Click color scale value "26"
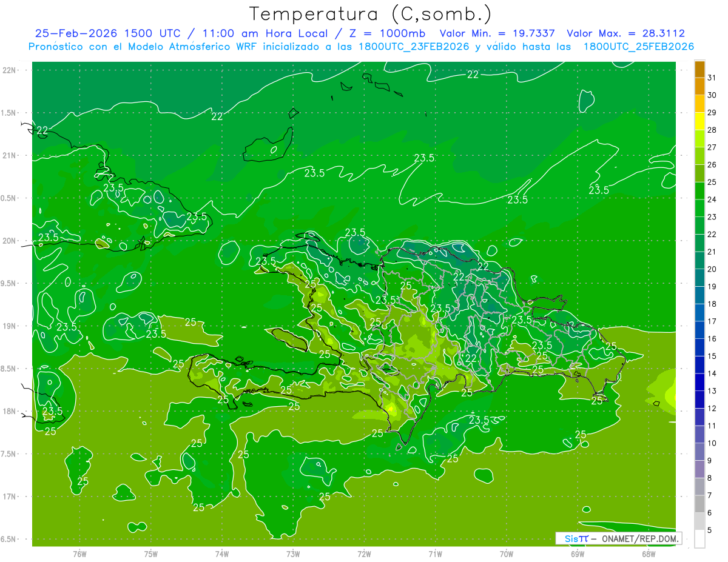This screenshot has width=728, height=562. click(712, 165)
